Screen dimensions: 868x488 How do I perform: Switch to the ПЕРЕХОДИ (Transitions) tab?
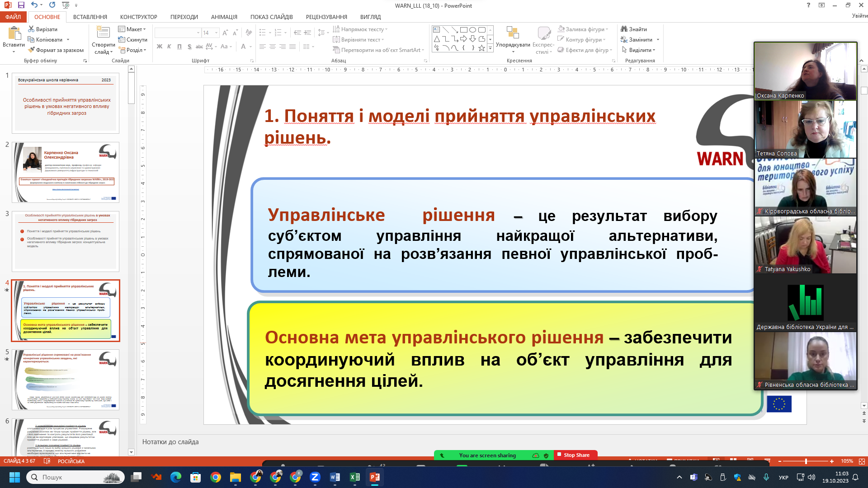click(x=184, y=17)
